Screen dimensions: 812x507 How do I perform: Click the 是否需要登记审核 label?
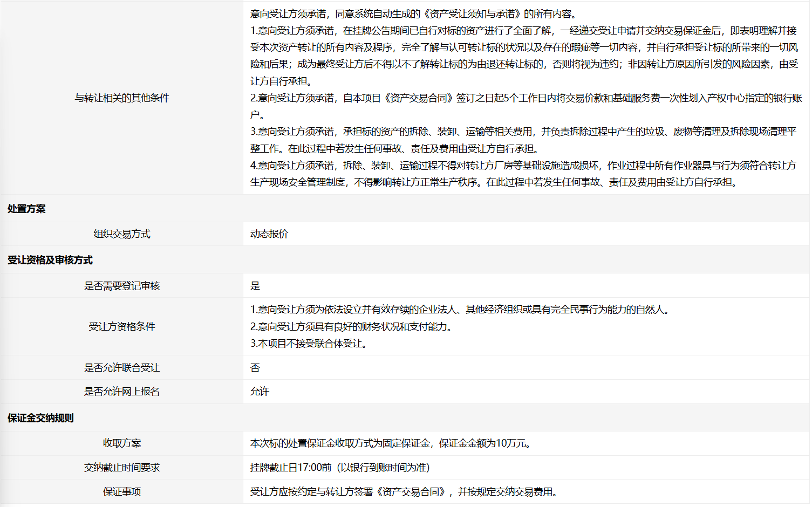click(x=122, y=285)
